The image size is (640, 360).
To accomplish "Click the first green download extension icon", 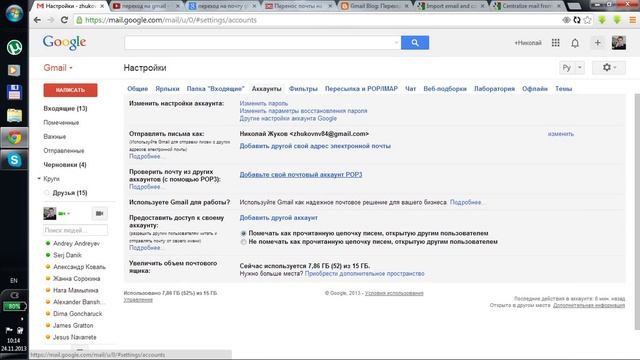I will click(x=602, y=20).
